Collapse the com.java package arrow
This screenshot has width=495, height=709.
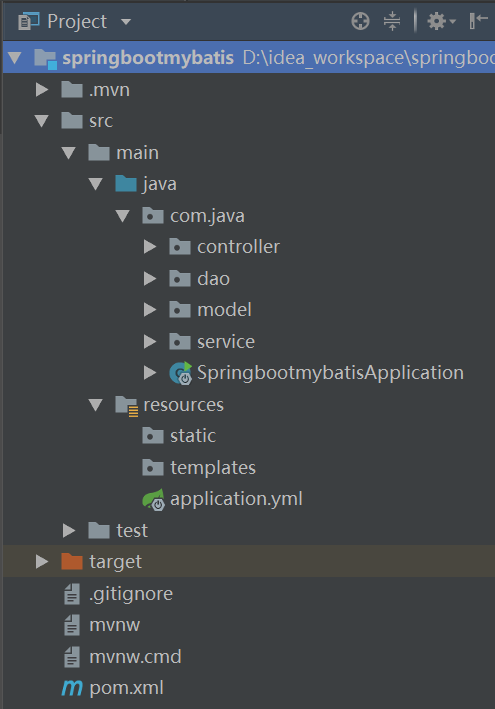(x=123, y=216)
